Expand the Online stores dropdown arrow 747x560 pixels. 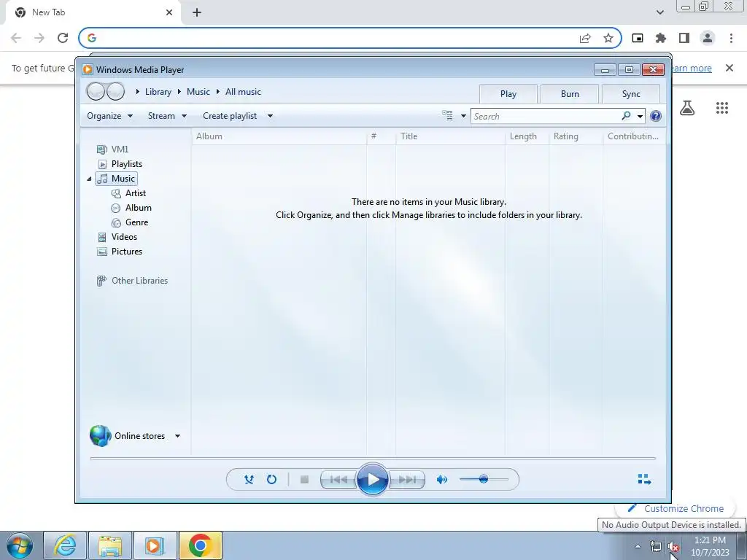click(x=178, y=436)
